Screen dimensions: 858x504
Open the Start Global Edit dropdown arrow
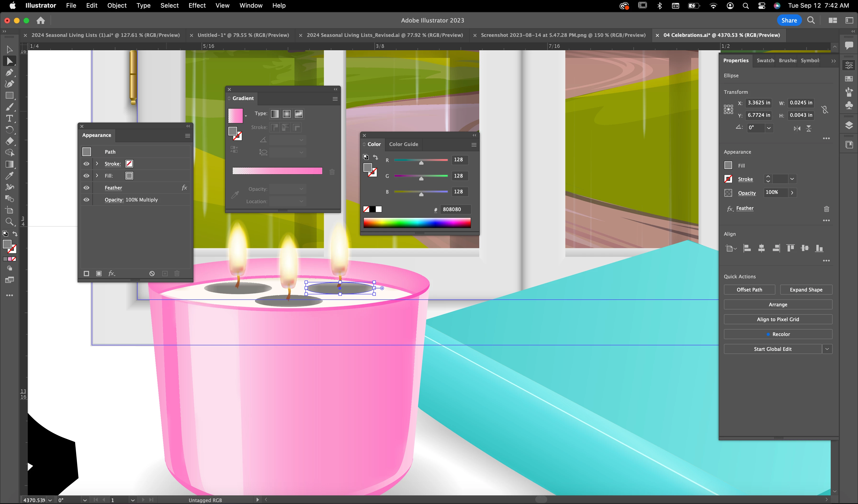(x=827, y=349)
